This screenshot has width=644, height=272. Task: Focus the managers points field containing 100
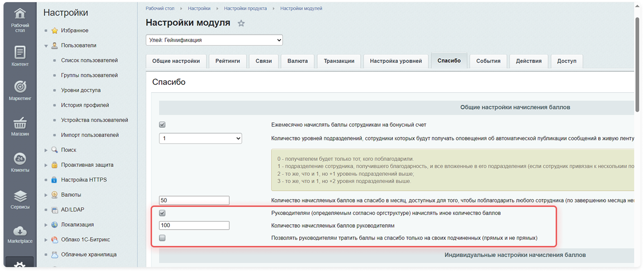(x=194, y=225)
